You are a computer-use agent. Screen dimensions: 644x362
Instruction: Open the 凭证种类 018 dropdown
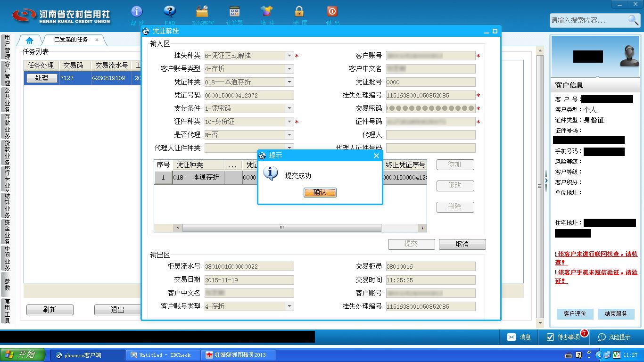289,82
